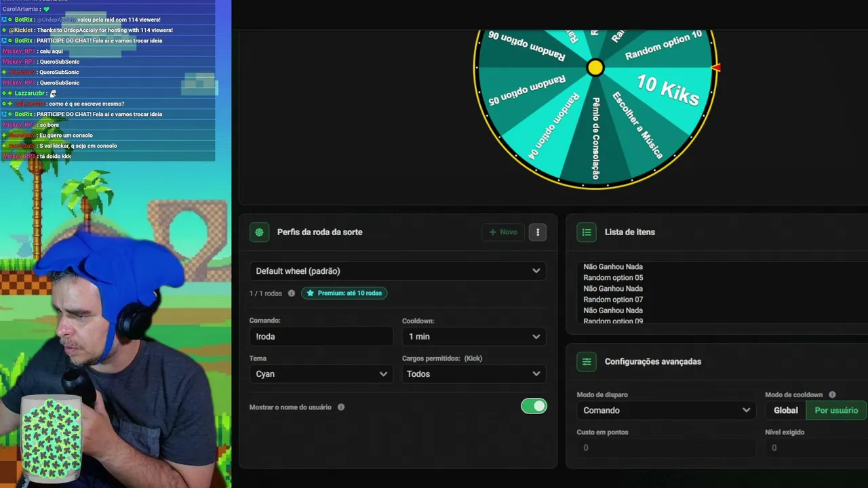Click the Random option 06 wheel segment

pyautogui.click(x=527, y=45)
